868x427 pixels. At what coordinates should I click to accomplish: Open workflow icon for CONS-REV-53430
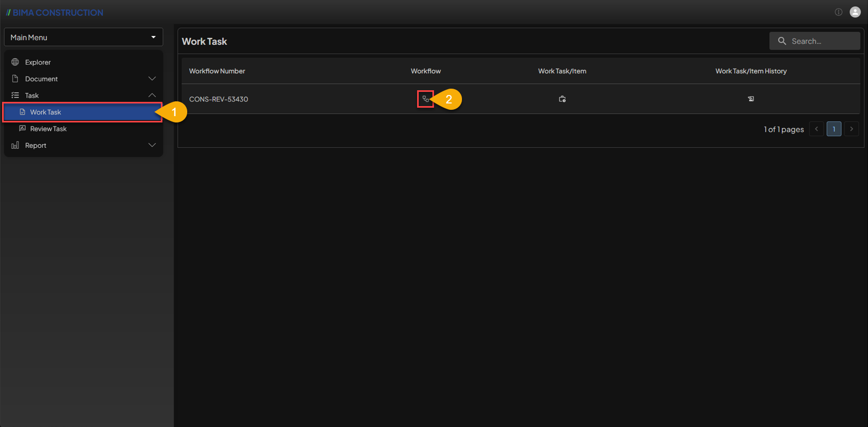click(x=426, y=99)
